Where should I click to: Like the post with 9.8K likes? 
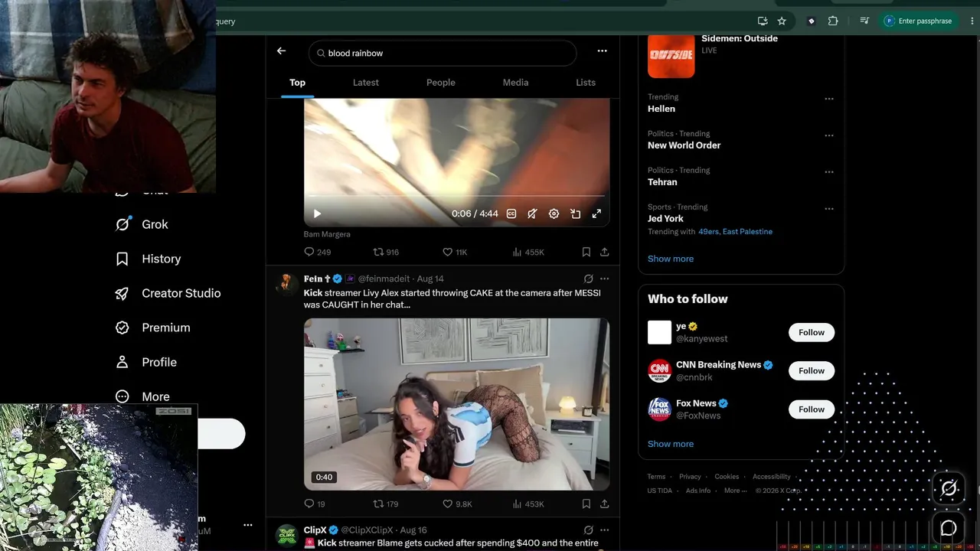[x=457, y=504]
